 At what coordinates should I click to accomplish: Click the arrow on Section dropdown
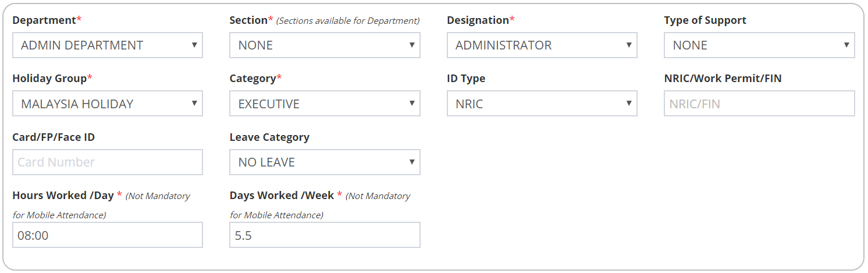[412, 45]
